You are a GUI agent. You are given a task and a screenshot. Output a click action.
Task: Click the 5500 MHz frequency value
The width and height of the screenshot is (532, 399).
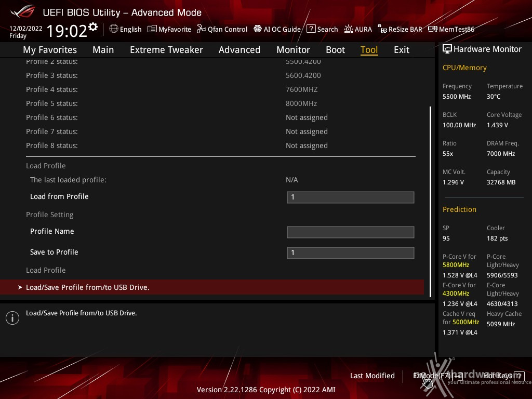pyautogui.click(x=457, y=97)
